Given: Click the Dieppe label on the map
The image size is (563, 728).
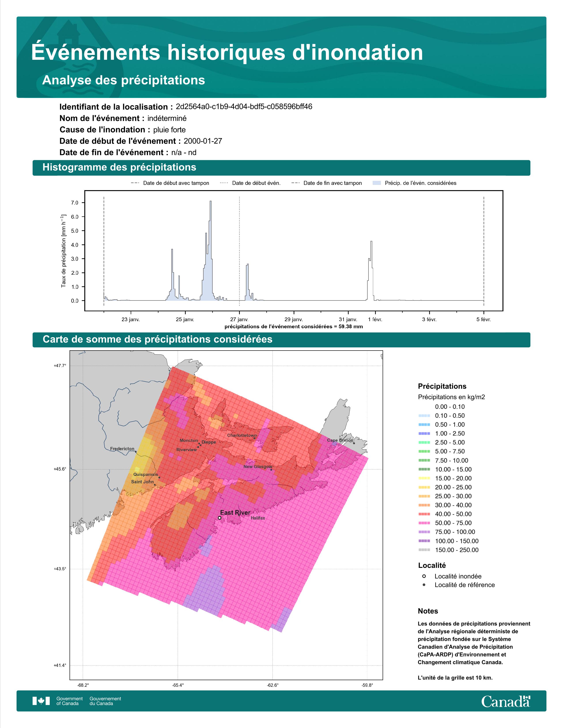Looking at the screenshot, I should tap(209, 442).
